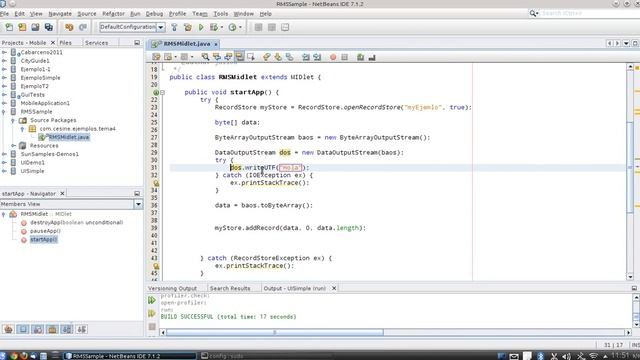Toggle Rectangular Selection in editor toolbar
Image resolution: width=640 pixels, height=360 pixels.
(x=251, y=57)
